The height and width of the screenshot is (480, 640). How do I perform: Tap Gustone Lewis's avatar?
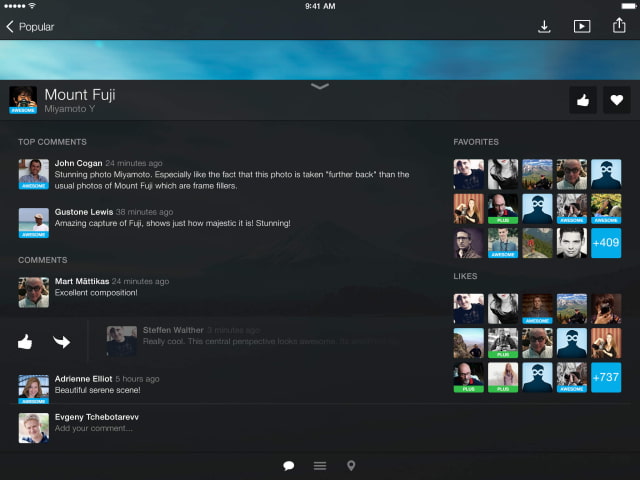coord(33,223)
